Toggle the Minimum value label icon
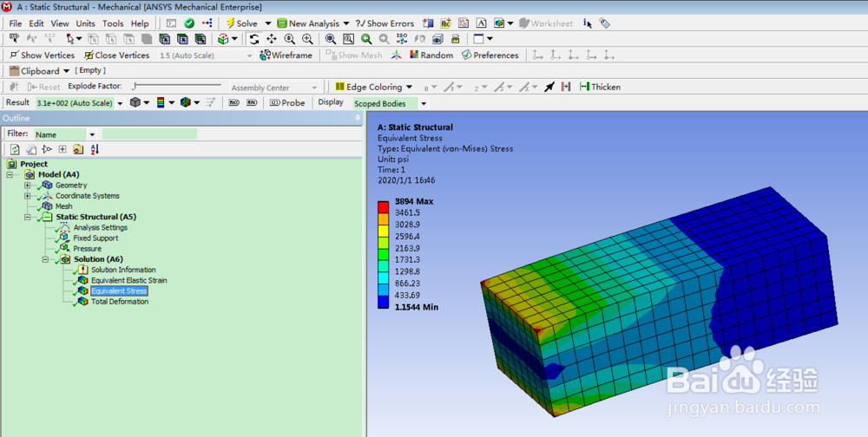This screenshot has height=437, width=868. (252, 103)
